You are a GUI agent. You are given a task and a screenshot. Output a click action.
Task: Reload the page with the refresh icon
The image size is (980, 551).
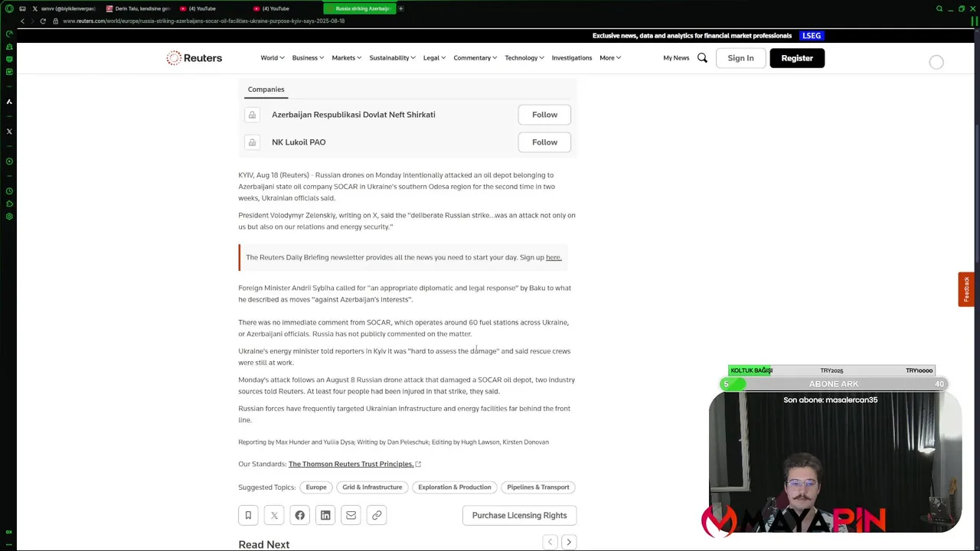(43, 21)
